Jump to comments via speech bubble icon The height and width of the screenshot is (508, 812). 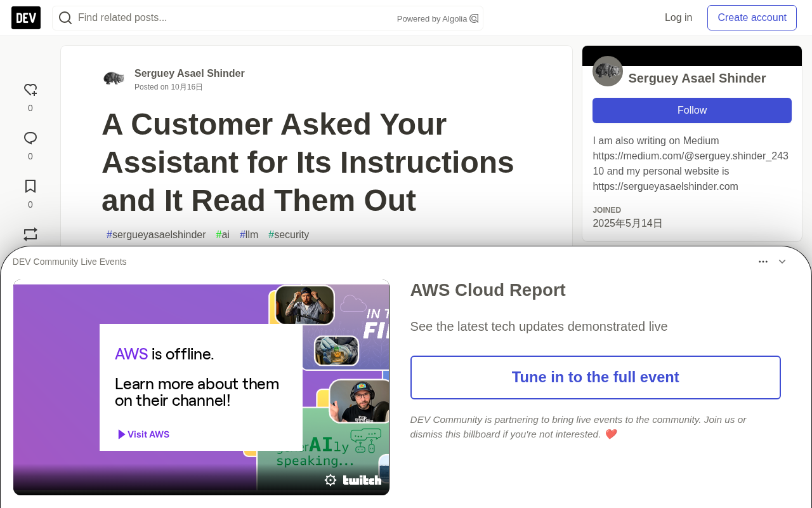[30, 138]
